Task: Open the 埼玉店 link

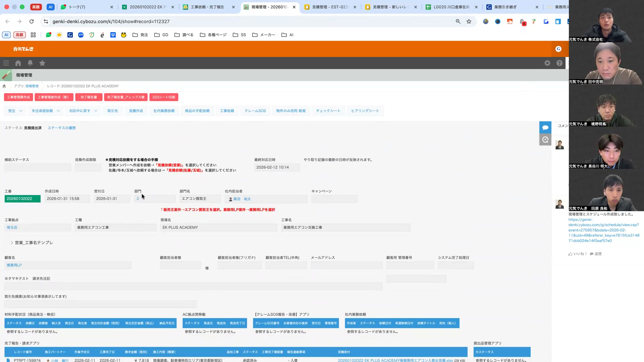Action: [x=12, y=228]
